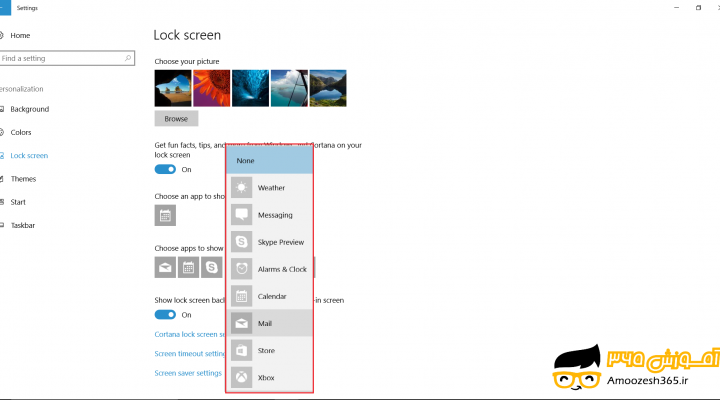Click the Mail quick status tile
Image resolution: width=720 pixels, height=400 pixels.
[165, 267]
